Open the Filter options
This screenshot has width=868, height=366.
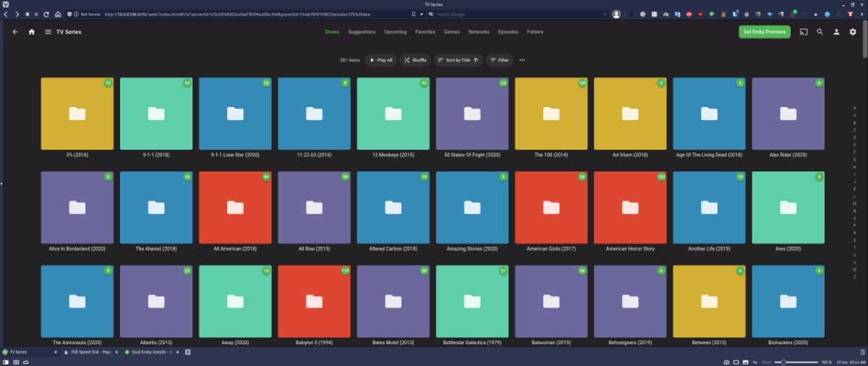499,60
